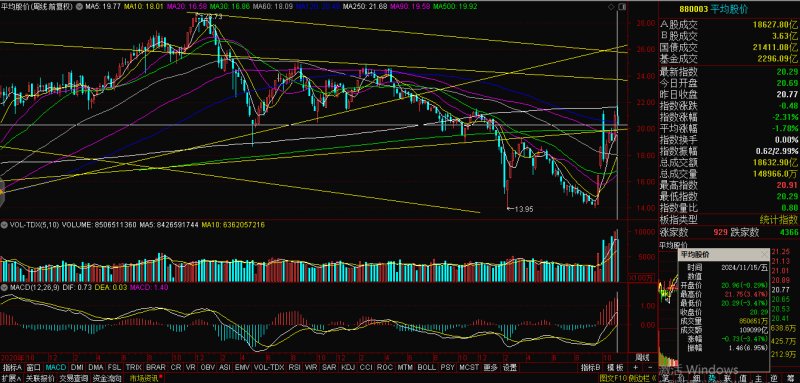Image resolution: width=800 pixels, height=383 pixels.
Task: Click the 设置 indicator settings button
Action: [x=510, y=367]
